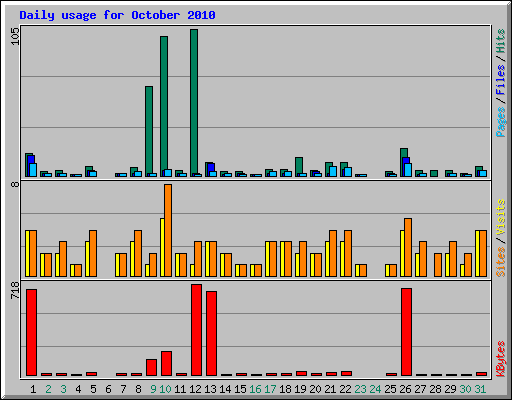
Task: Select the orange Sites bar for day 31
Action: point(483,253)
